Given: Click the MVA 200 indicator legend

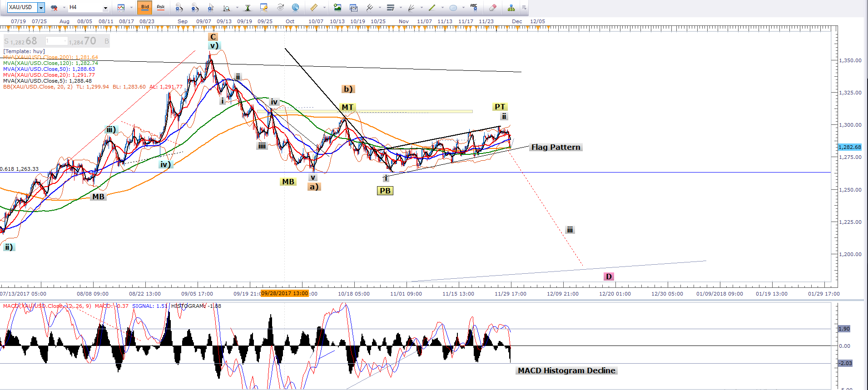Looking at the screenshot, I should 50,57.
